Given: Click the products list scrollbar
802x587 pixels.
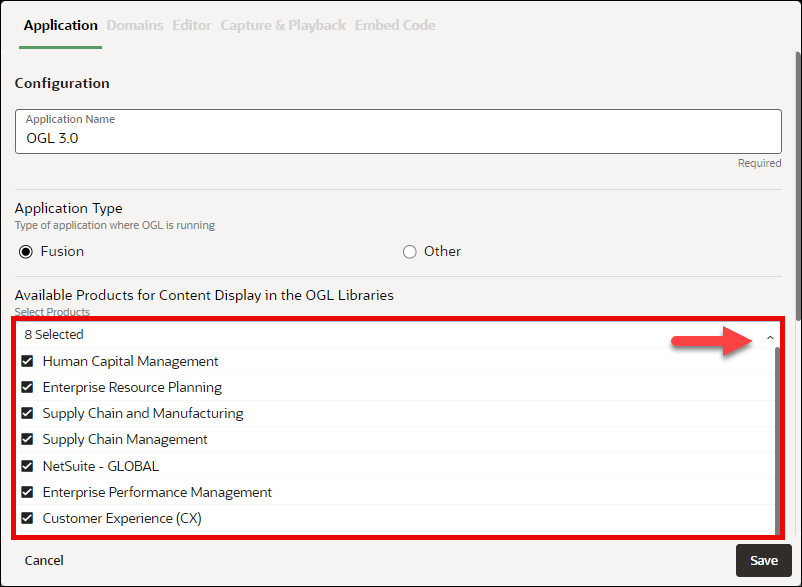Looking at the screenshot, I should tap(777, 441).
